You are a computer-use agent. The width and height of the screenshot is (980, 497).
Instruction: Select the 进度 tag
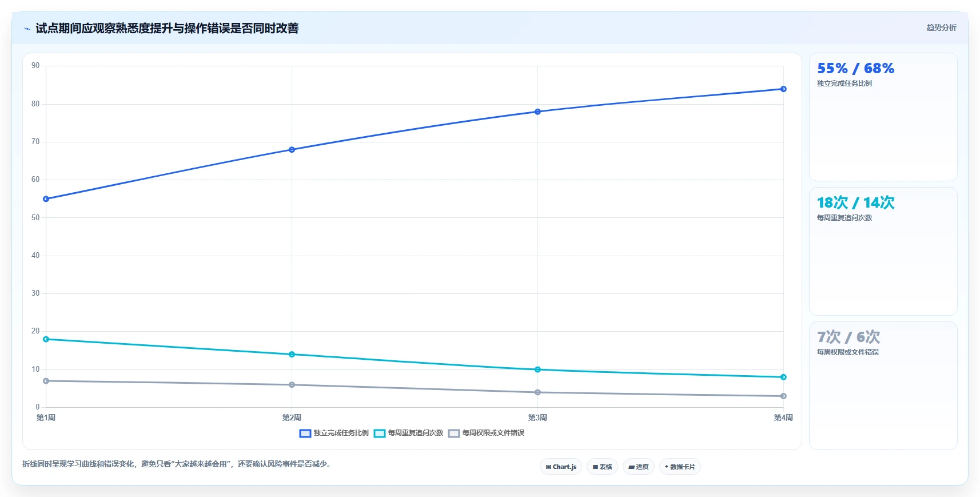(639, 467)
